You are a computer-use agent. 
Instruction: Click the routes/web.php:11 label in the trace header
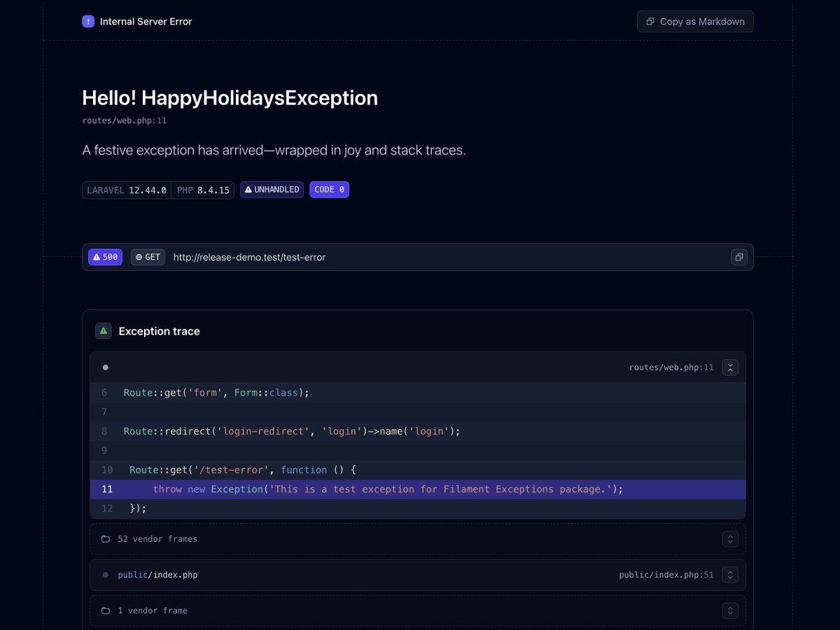671,367
